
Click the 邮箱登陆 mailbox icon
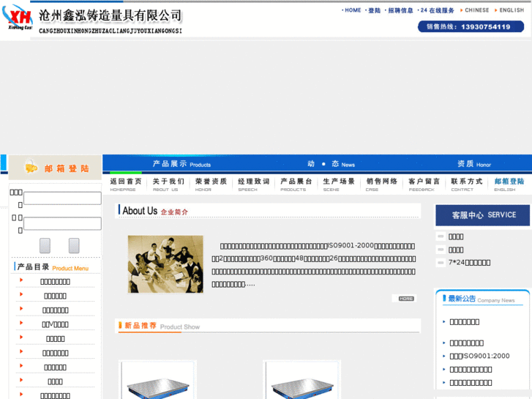coord(31,167)
